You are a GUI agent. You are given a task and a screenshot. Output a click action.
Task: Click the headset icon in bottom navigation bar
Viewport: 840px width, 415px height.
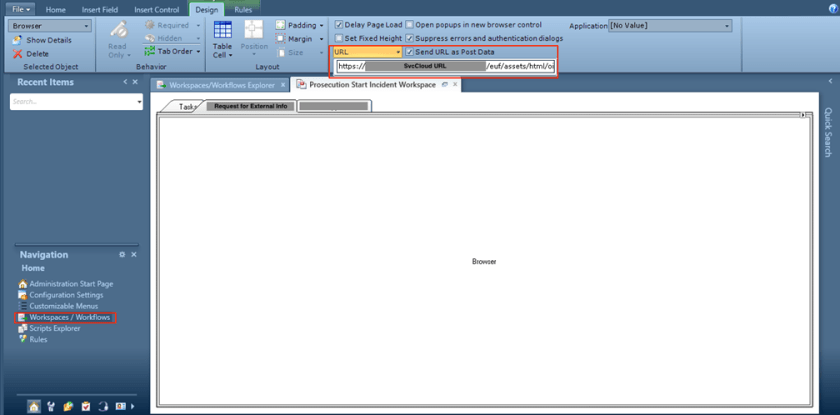103,406
